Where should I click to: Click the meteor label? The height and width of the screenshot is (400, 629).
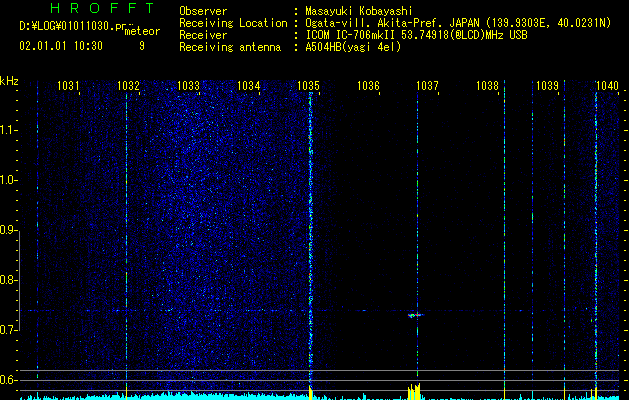pos(142,31)
